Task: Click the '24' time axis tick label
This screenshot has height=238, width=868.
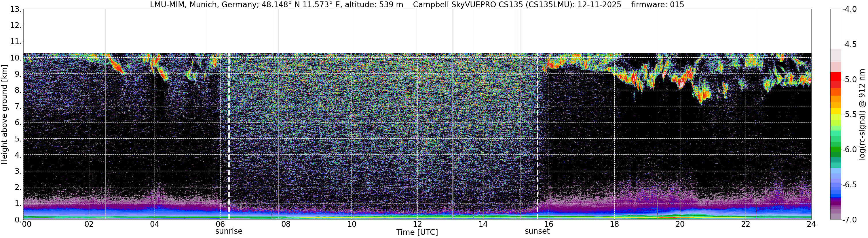Action: 811,224
